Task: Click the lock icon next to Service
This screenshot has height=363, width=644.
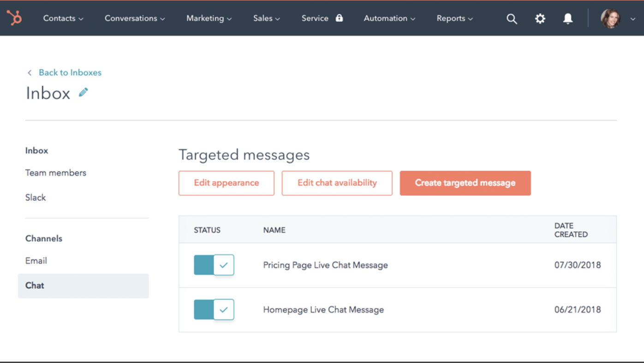Action: coord(339,18)
